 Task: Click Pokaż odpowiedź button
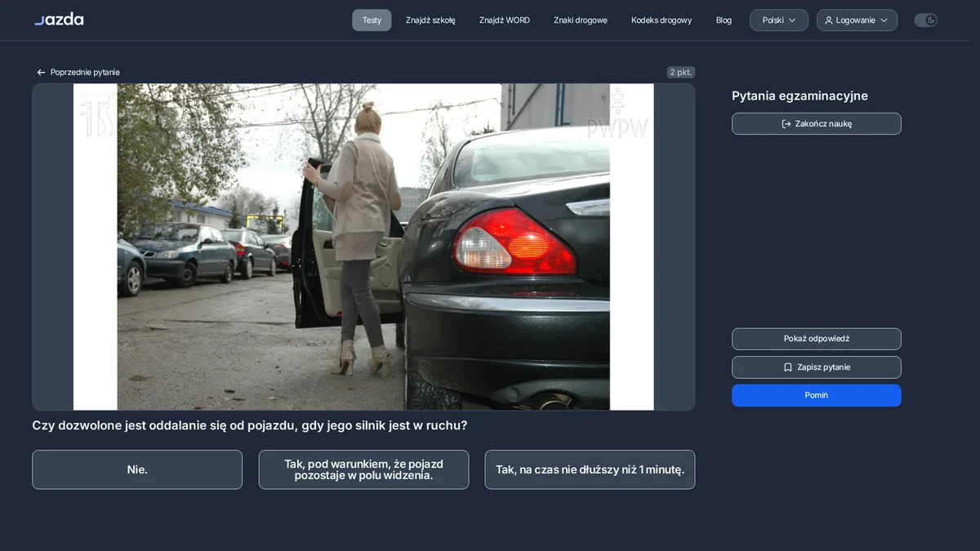click(817, 339)
